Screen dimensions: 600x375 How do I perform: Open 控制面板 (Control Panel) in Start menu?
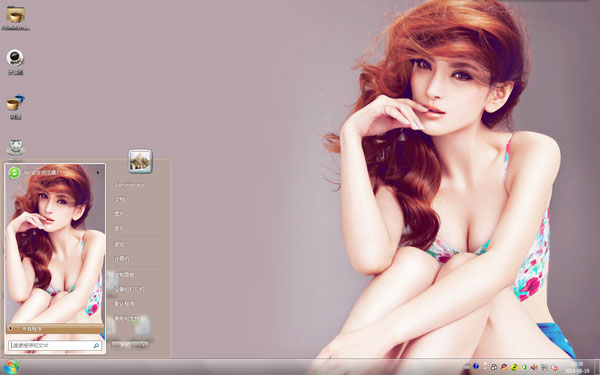point(124,274)
